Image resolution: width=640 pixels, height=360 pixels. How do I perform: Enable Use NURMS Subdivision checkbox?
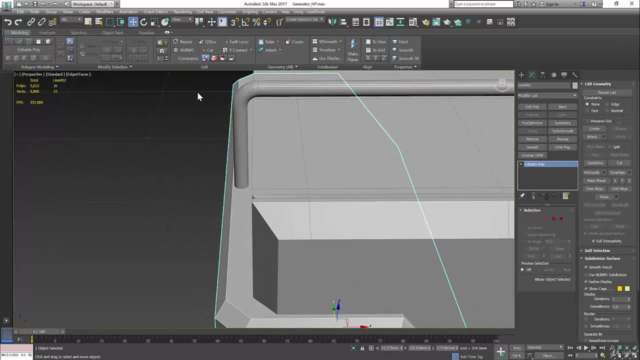coord(586,275)
